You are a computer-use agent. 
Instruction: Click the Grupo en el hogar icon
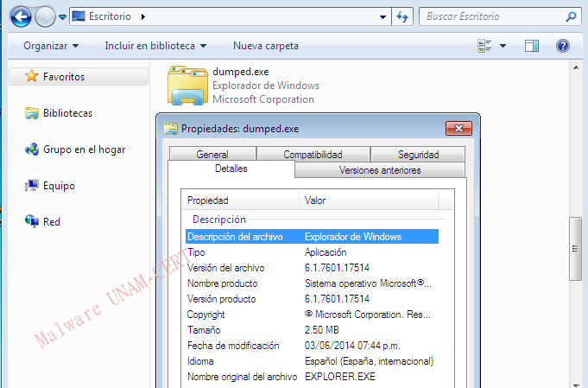[x=32, y=149]
